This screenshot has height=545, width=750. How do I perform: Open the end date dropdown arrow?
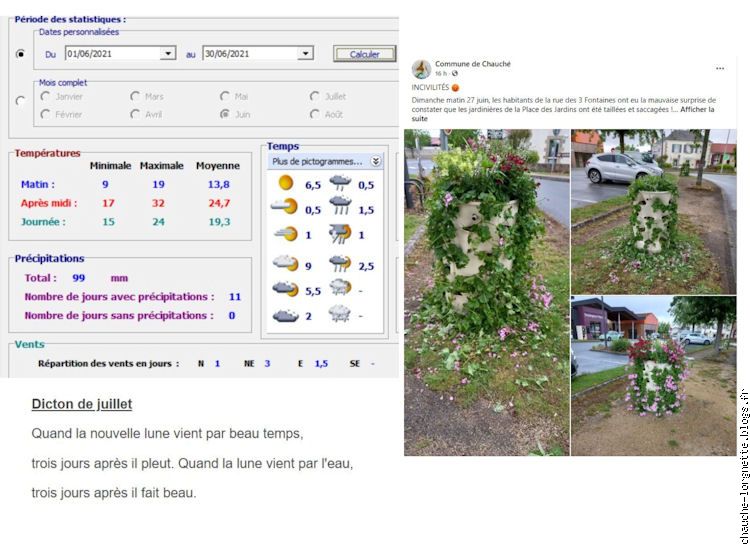(305, 54)
